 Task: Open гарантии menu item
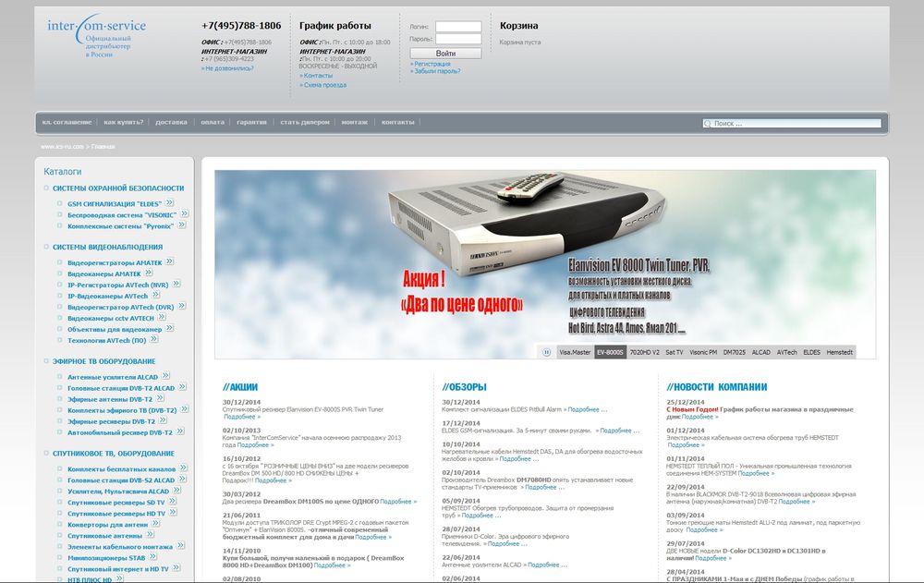pos(251,123)
